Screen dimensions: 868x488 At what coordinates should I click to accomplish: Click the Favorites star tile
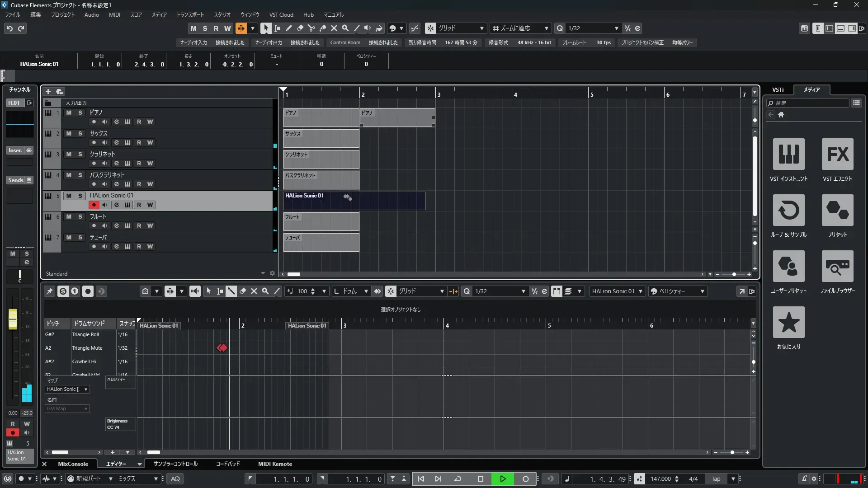click(788, 322)
